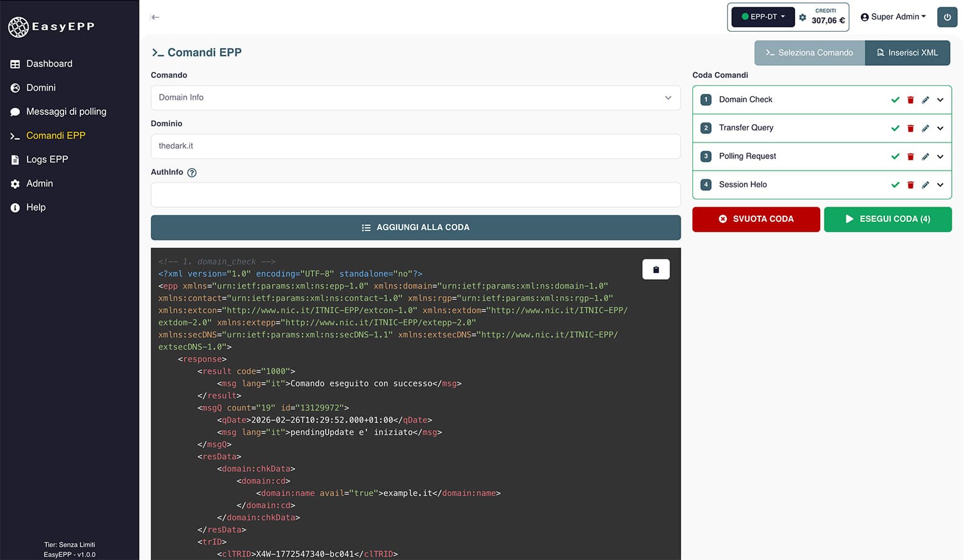Toggle checkmark for Session Helo command

click(895, 185)
